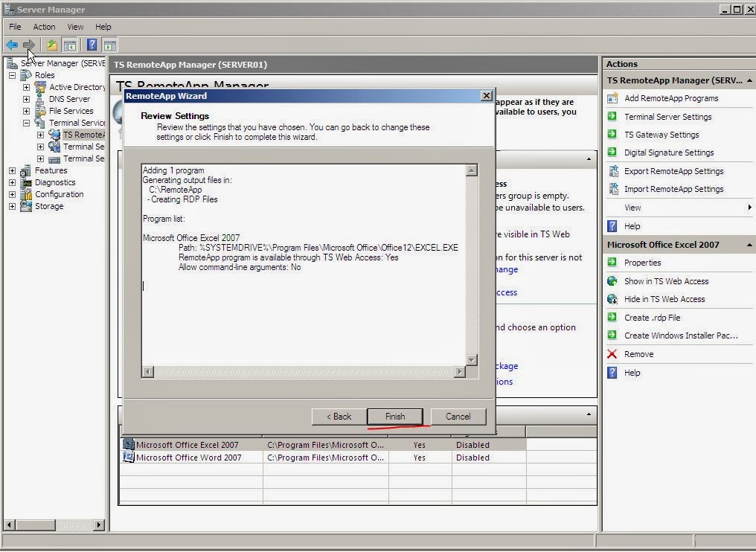
Task: Click the blue Help toolbar icon
Action: [x=92, y=45]
